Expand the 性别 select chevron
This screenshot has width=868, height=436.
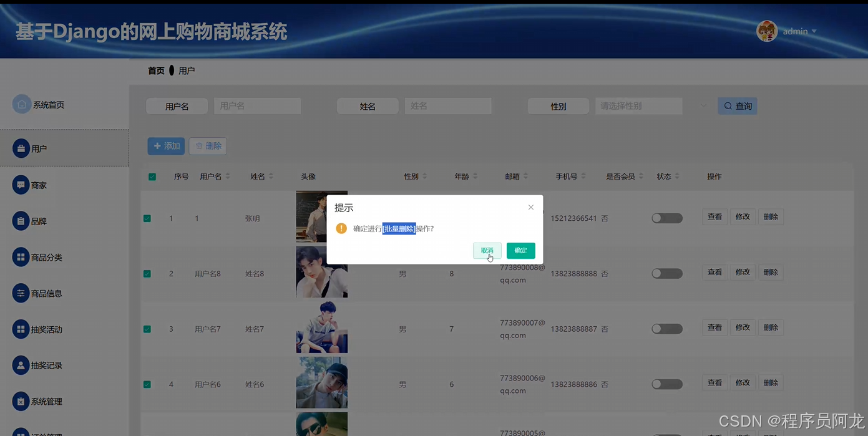pos(704,106)
